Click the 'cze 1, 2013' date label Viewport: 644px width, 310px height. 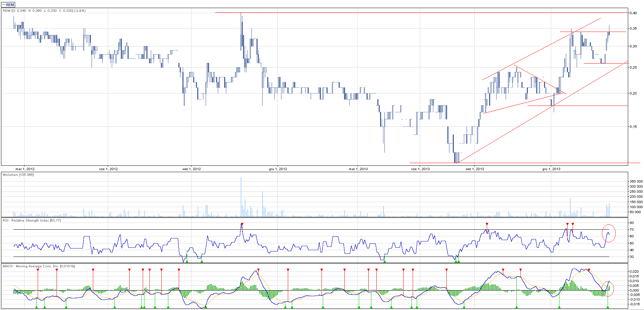click(420, 169)
